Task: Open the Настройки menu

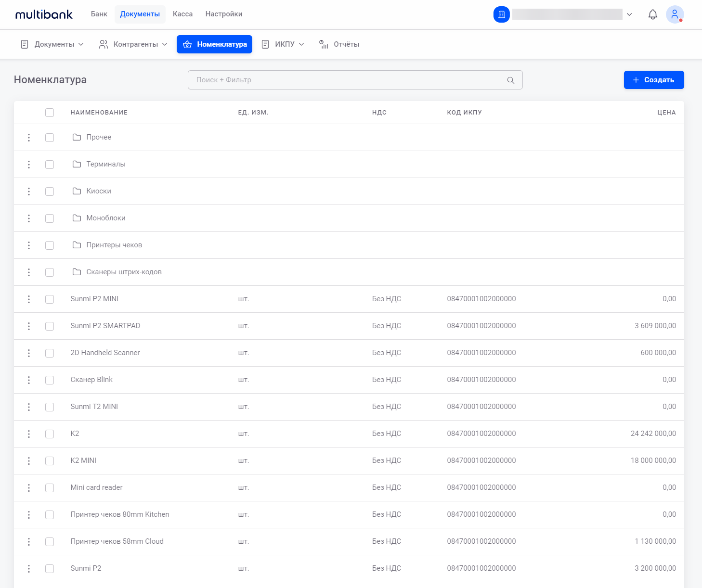Action: [224, 14]
